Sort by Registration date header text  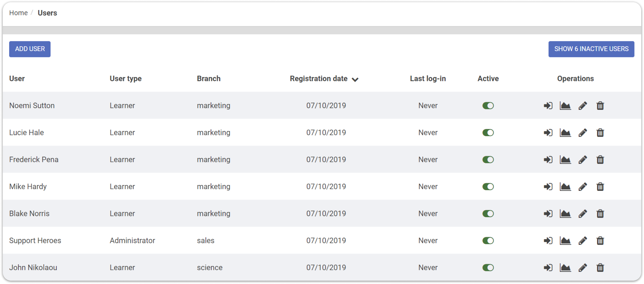(319, 79)
